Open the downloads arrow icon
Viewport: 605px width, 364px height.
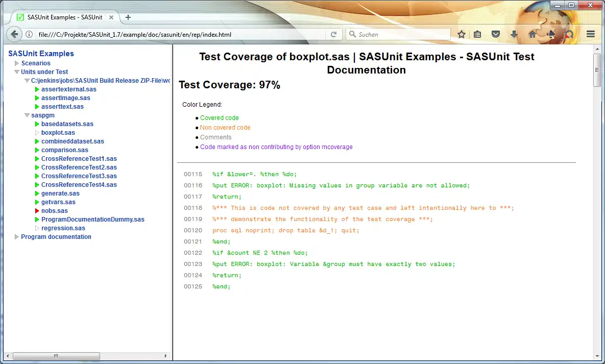point(514,34)
